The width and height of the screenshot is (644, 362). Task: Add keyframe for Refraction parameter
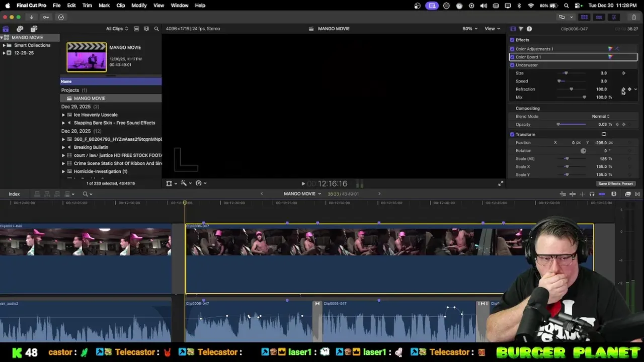coord(629,89)
